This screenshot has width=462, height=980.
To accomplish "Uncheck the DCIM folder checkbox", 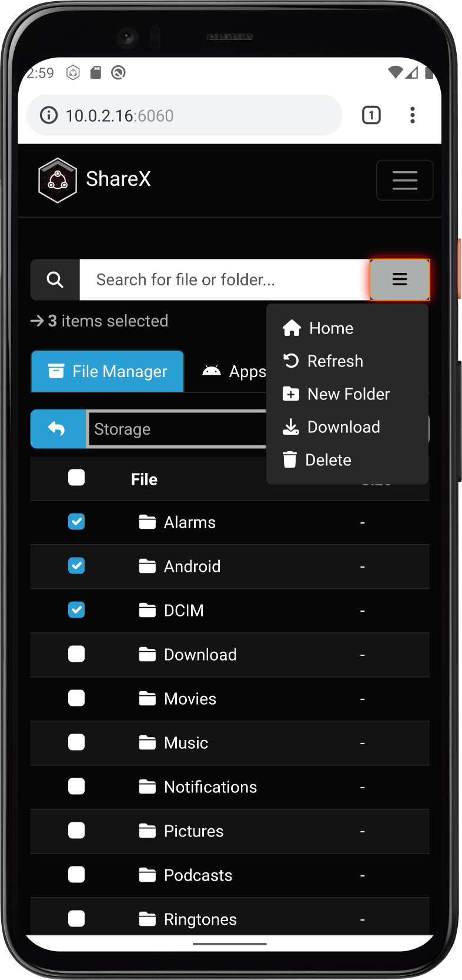I will pos(76,610).
